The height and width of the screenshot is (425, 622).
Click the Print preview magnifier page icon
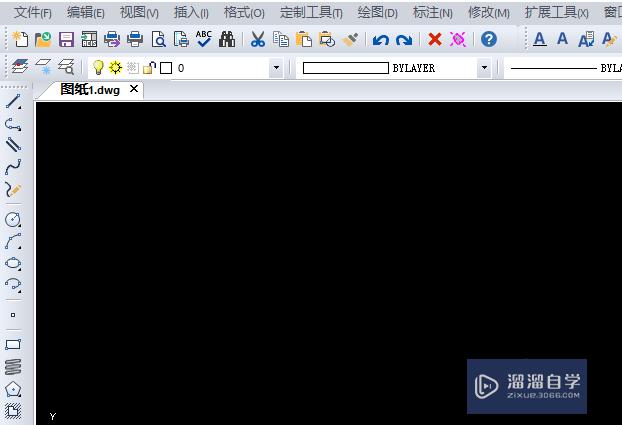coord(159,39)
